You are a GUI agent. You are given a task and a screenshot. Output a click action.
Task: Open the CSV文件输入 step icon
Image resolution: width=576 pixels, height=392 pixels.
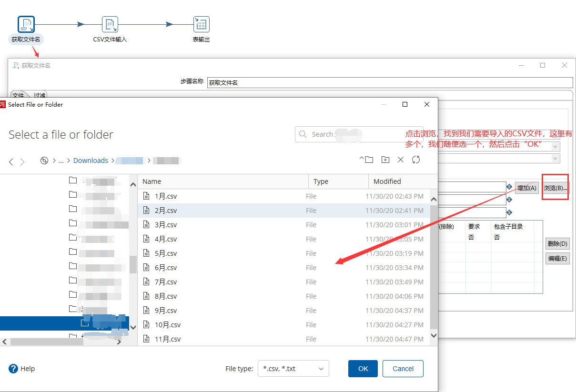(x=110, y=24)
